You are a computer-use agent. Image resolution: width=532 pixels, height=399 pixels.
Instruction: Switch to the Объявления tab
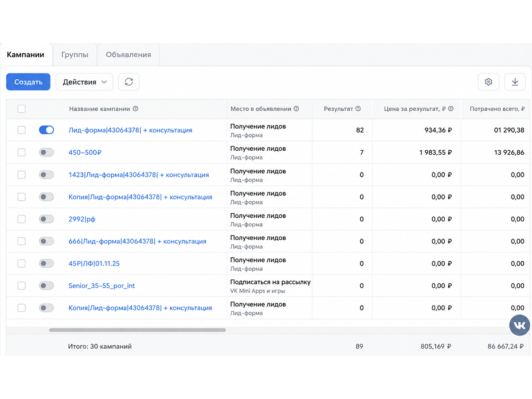[128, 55]
